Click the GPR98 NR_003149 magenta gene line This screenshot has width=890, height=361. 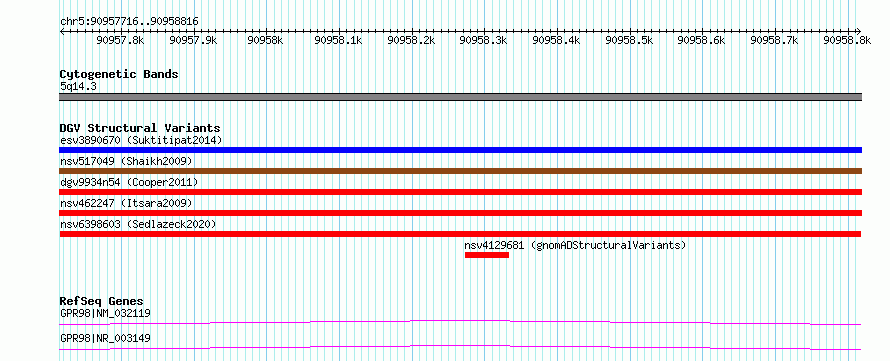click(x=460, y=347)
